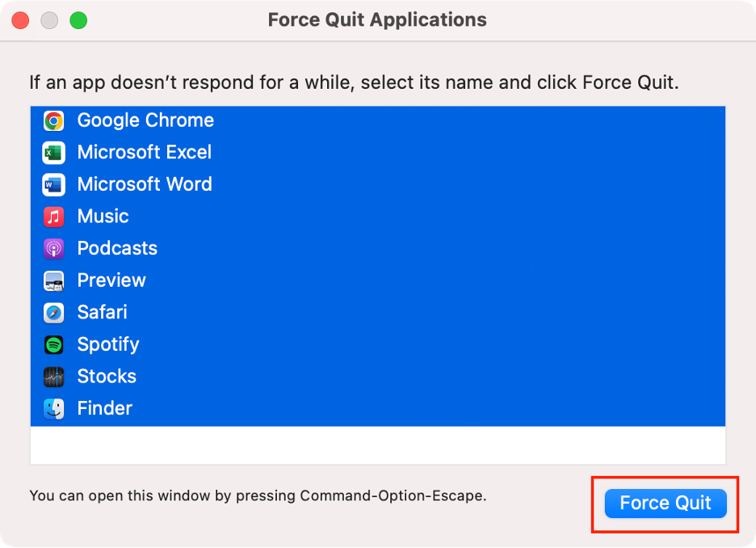Viewport: 756px width, 548px height.
Task: Click the Safari compass icon
Action: click(52, 313)
